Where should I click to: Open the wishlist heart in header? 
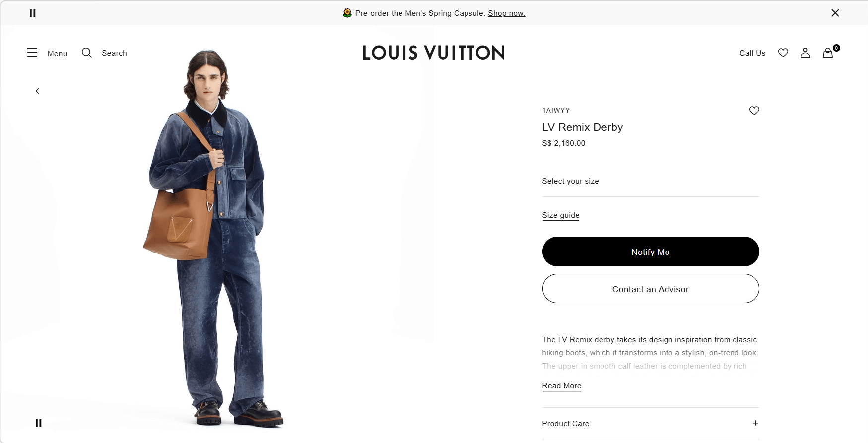(x=783, y=53)
